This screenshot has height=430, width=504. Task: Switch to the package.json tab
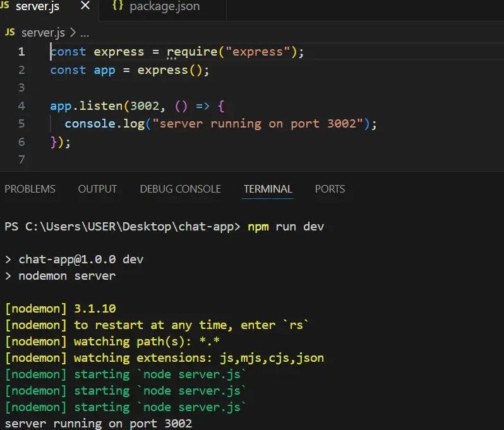click(x=164, y=6)
